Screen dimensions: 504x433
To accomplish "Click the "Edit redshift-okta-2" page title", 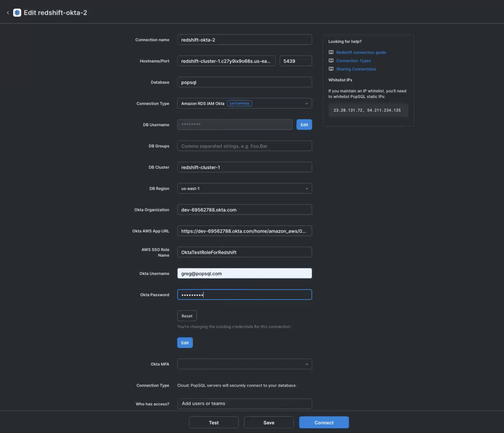I will (x=55, y=13).
